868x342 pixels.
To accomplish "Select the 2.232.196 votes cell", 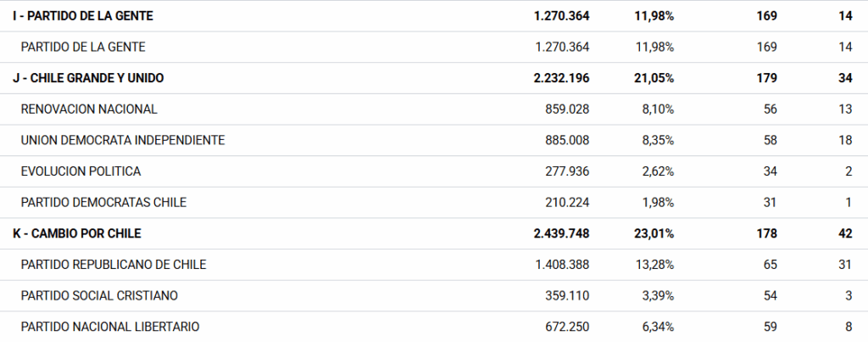I will tap(561, 78).
